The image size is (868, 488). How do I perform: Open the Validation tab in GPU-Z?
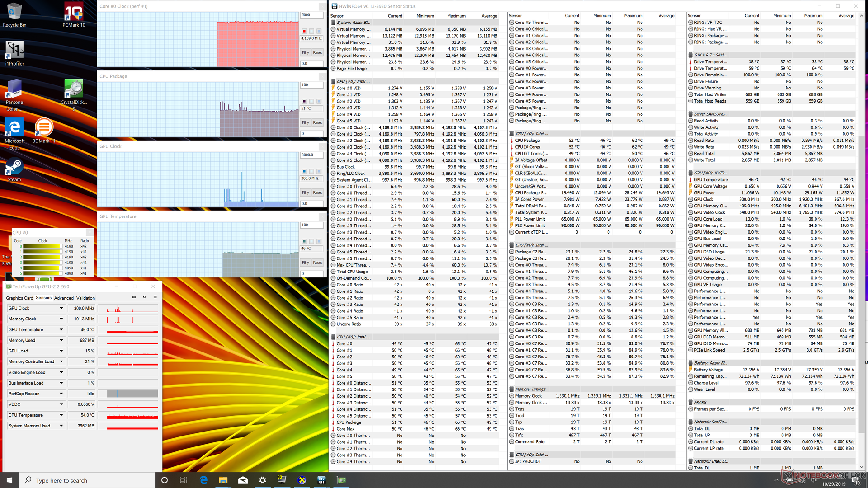tap(85, 298)
